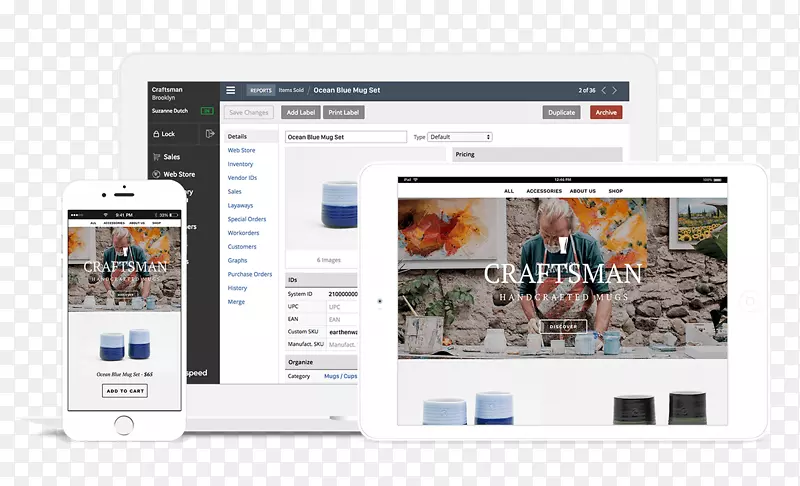Viewport: 800px width, 486px height.
Task: Open the Layaways item tab
Action: tap(240, 206)
